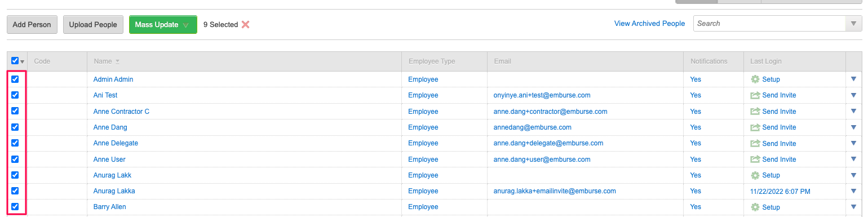The image size is (868, 217).
Task: Open row actions arrow for Admin Admin
Action: [853, 79]
